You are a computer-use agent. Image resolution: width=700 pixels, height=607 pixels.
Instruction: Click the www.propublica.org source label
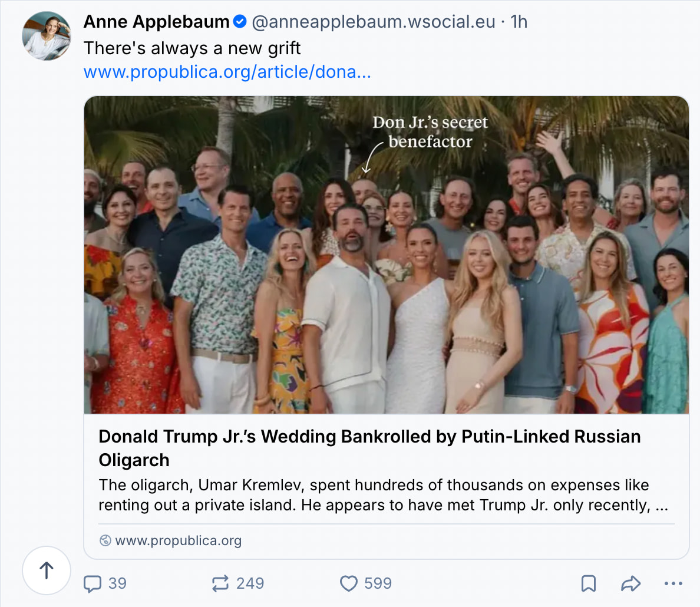178,540
